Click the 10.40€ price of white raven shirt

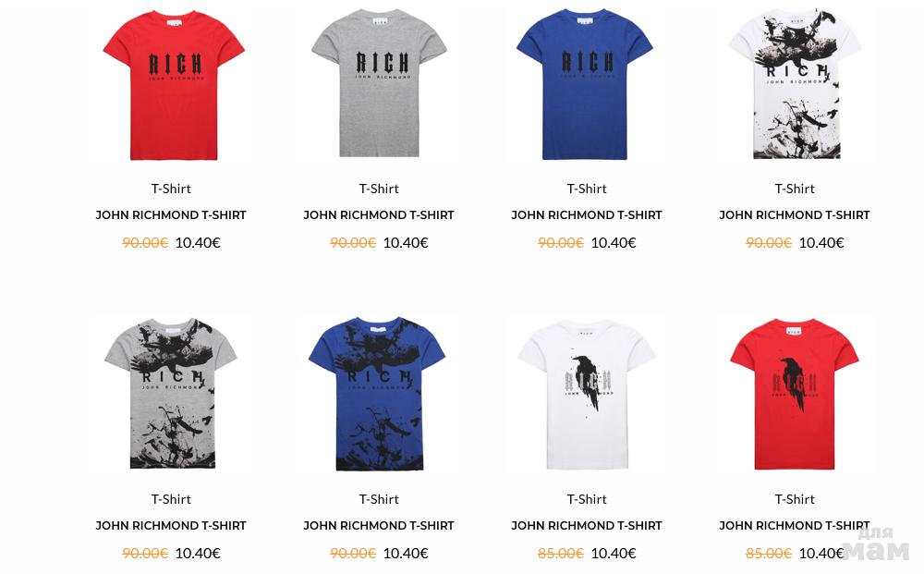tap(614, 554)
